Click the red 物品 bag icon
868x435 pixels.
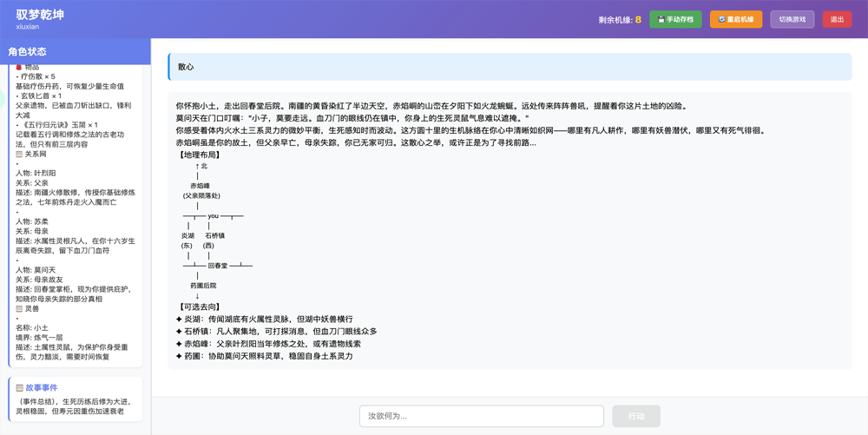tap(19, 67)
